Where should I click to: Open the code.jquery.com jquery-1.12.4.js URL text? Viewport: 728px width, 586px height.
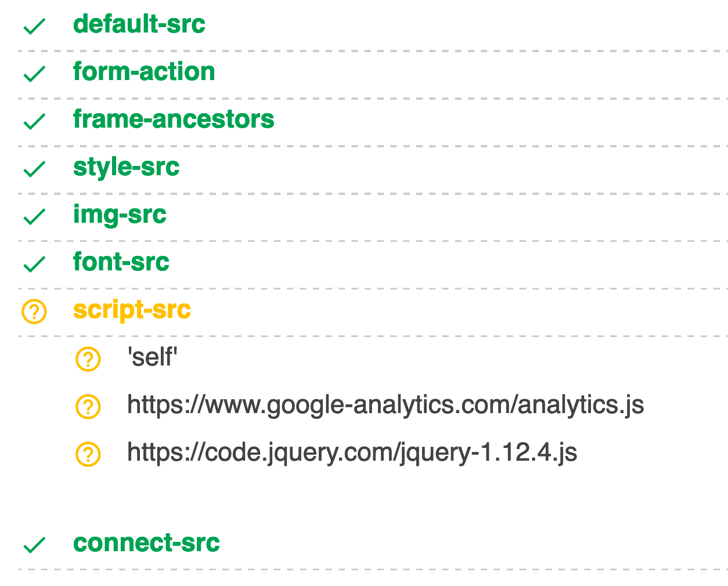pos(352,453)
